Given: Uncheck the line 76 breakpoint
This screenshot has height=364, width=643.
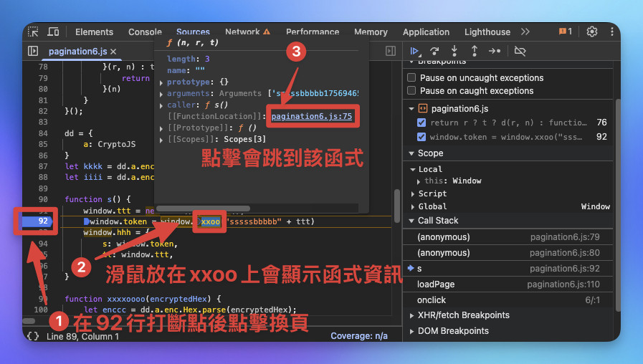Looking at the screenshot, I should (421, 123).
